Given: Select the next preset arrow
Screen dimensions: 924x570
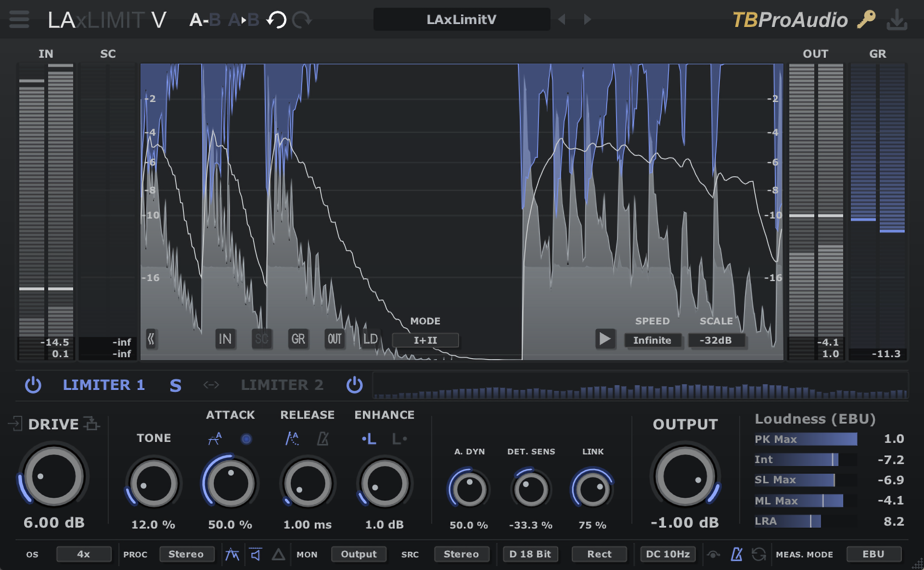Looking at the screenshot, I should click(587, 19).
